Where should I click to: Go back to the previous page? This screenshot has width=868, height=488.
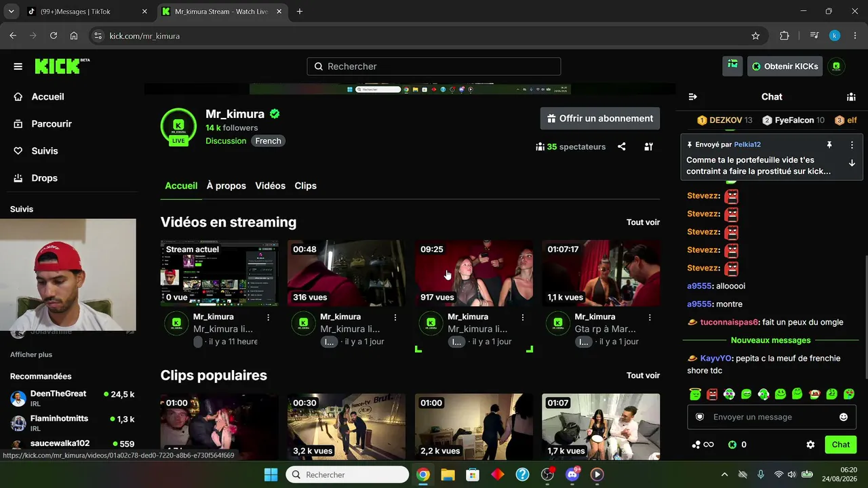pyautogui.click(x=13, y=36)
